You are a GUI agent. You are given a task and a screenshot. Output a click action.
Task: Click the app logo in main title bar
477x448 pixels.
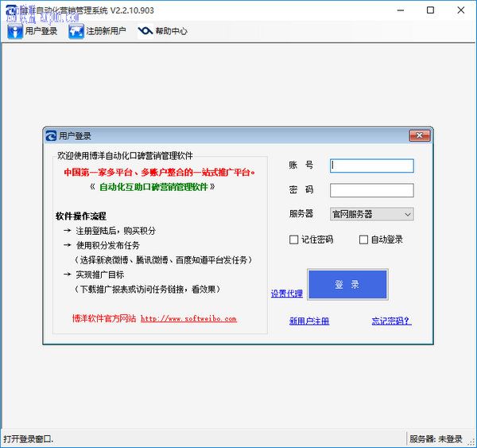(x=12, y=10)
